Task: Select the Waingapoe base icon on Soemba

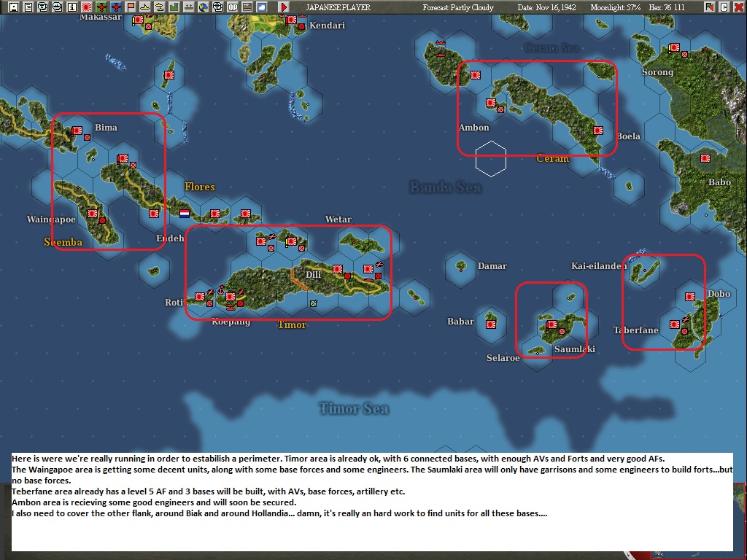Action: pos(93,214)
